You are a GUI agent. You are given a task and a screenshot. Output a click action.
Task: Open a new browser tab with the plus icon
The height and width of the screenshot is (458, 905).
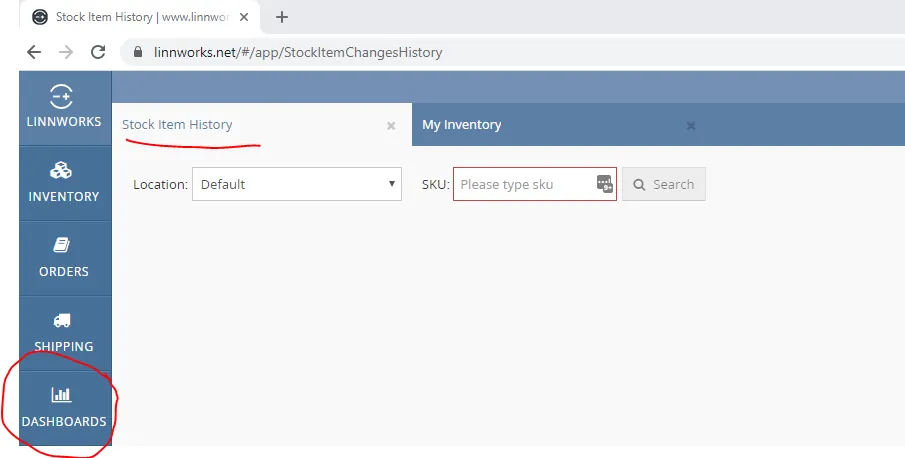[x=282, y=17]
